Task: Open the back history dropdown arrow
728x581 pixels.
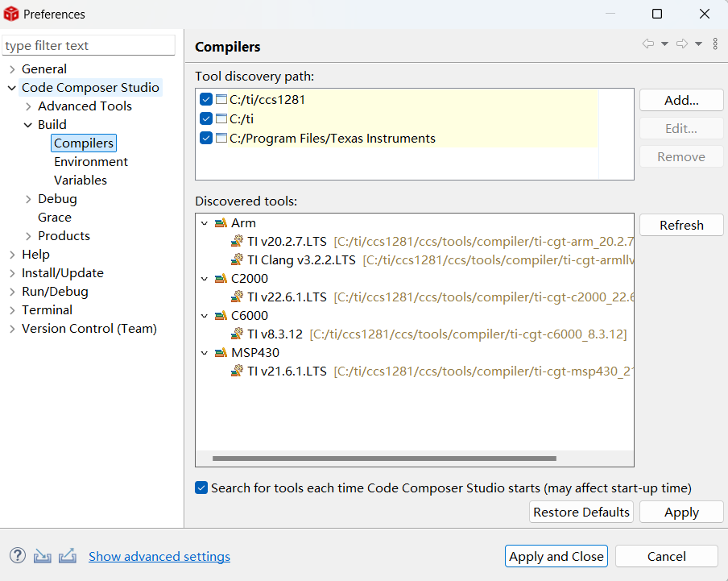Action: [x=665, y=44]
